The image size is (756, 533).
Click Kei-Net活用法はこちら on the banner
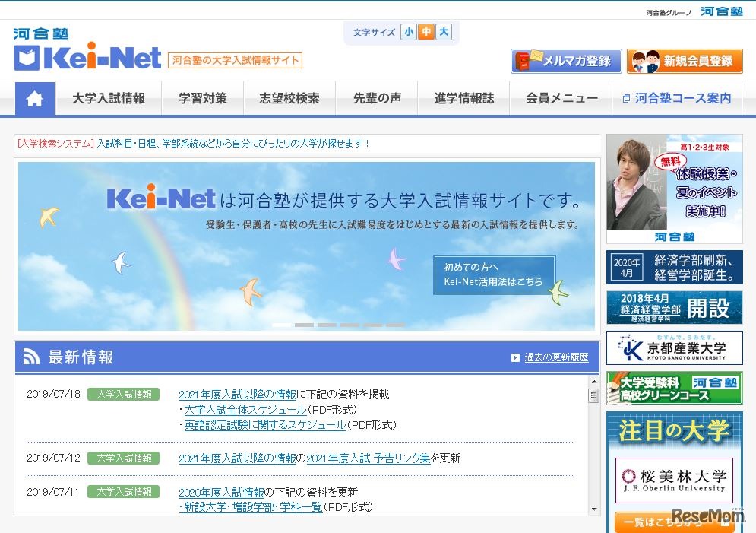click(492, 280)
